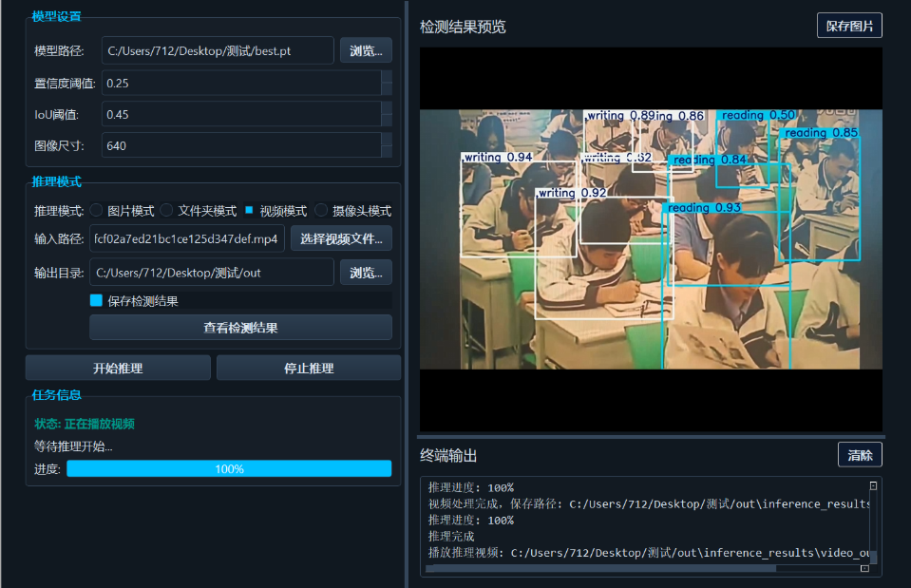Click the 'reading 0.93' detection label
The image size is (911, 588).
[704, 208]
